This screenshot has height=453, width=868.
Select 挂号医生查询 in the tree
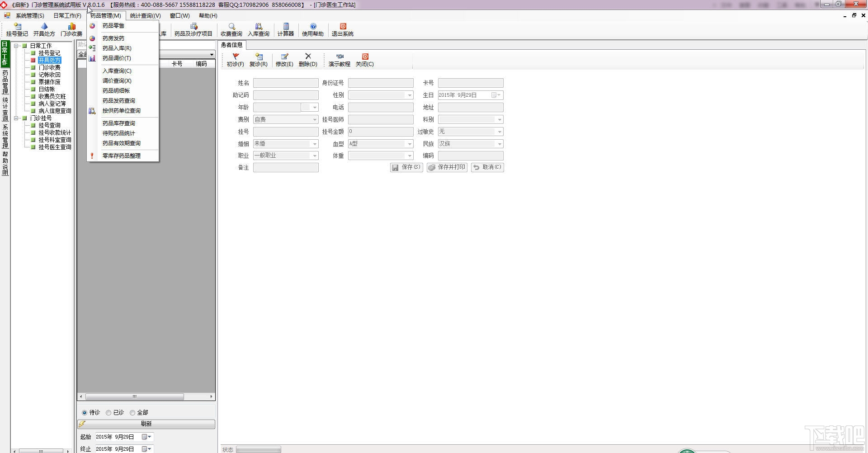(55, 147)
